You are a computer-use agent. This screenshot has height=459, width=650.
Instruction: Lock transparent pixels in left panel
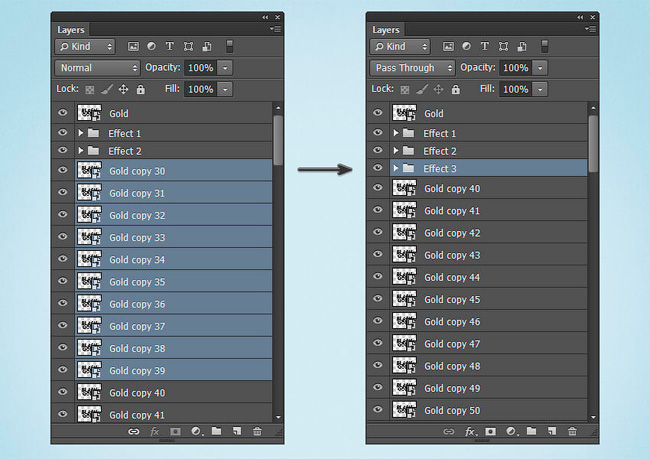point(90,90)
